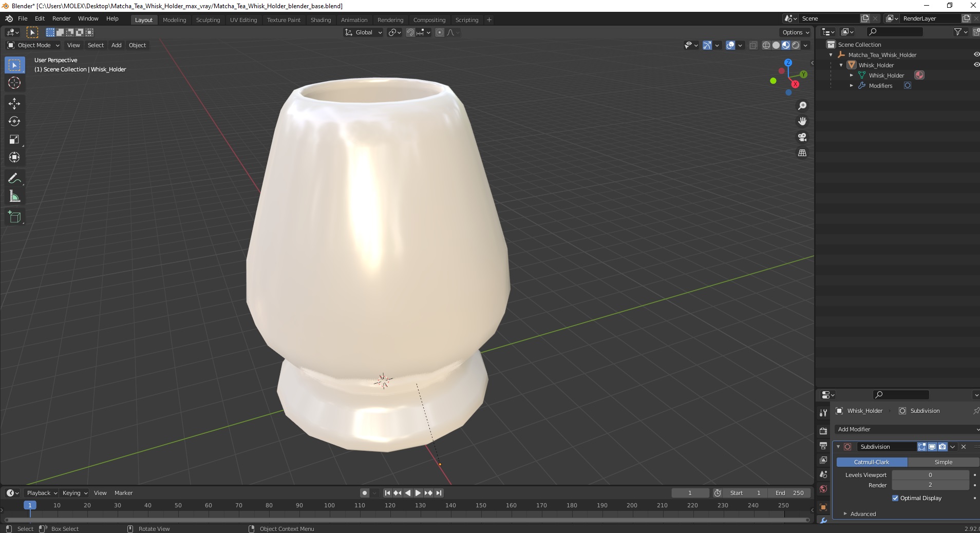Open the View Layer properties tab icon

[x=823, y=460]
